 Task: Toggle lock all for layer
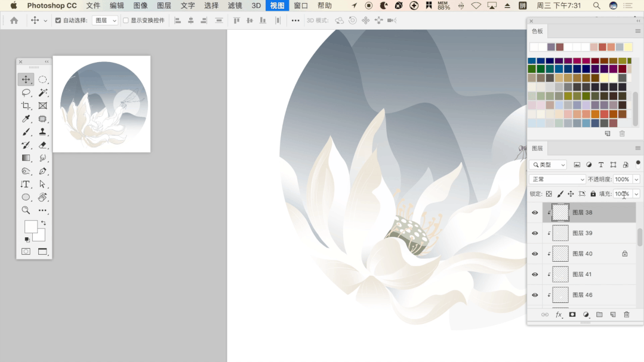click(593, 194)
